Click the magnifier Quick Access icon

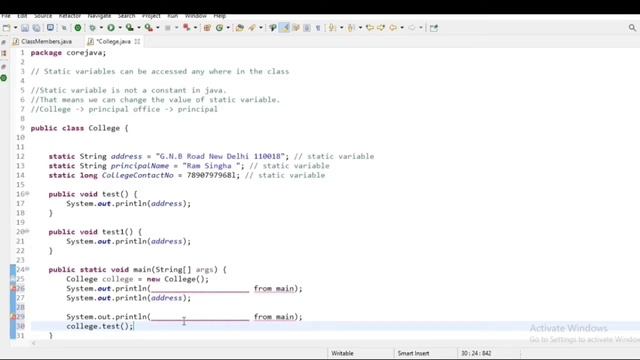tap(632, 28)
